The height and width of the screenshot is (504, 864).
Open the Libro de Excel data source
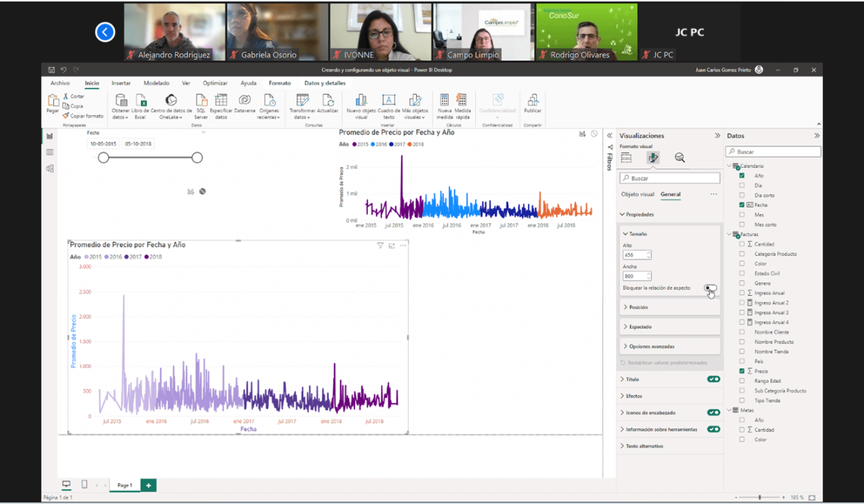point(140,101)
